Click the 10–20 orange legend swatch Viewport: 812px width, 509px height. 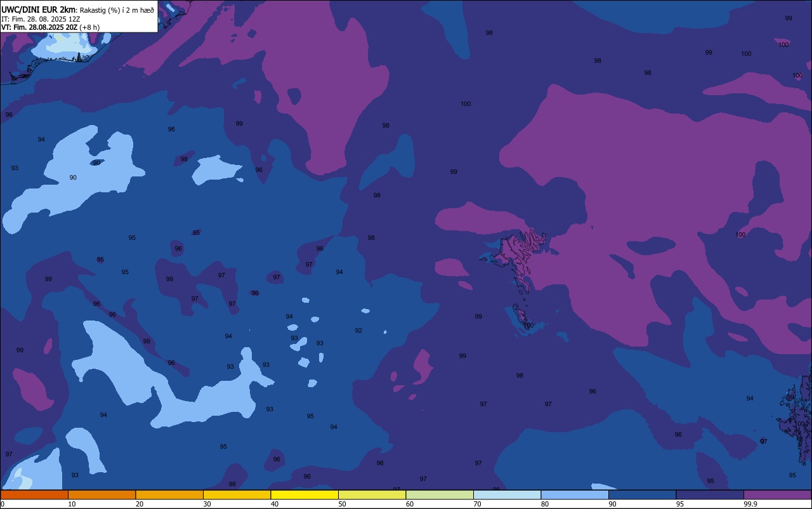(x=101, y=494)
